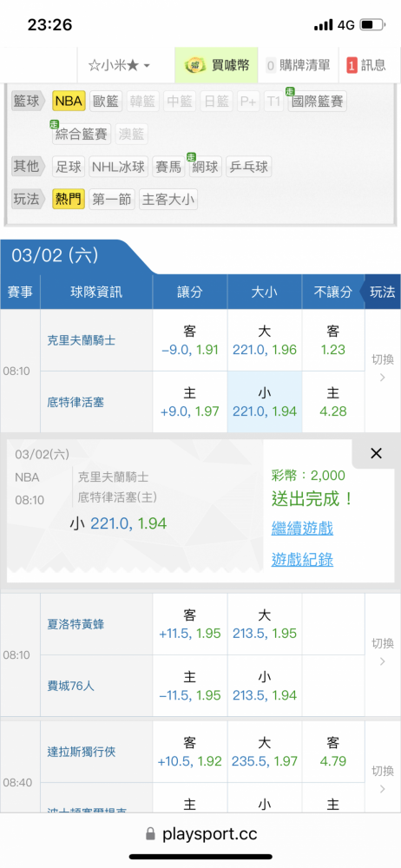Open the 遊戲紀錄 link

302,560
